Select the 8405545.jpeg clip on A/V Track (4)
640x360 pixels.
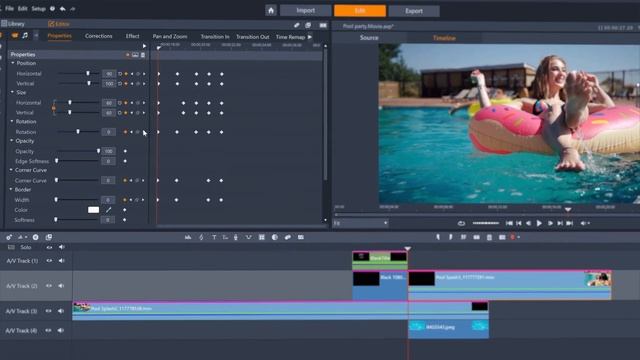[448, 328]
